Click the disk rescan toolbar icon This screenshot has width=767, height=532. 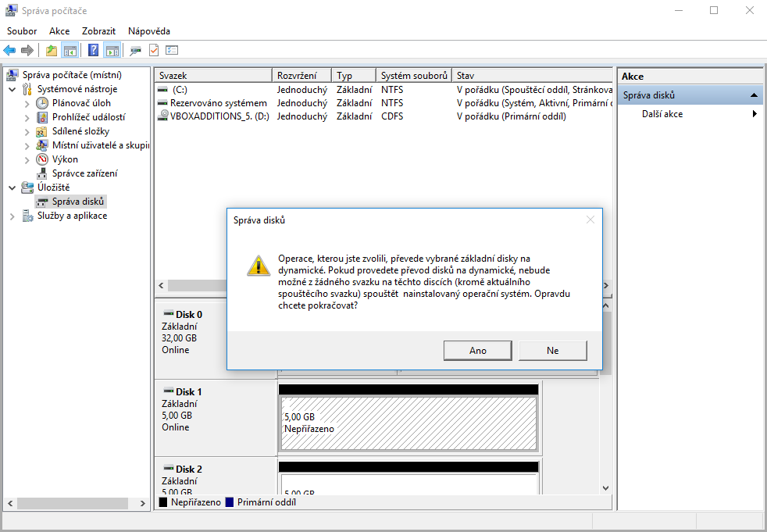click(135, 51)
